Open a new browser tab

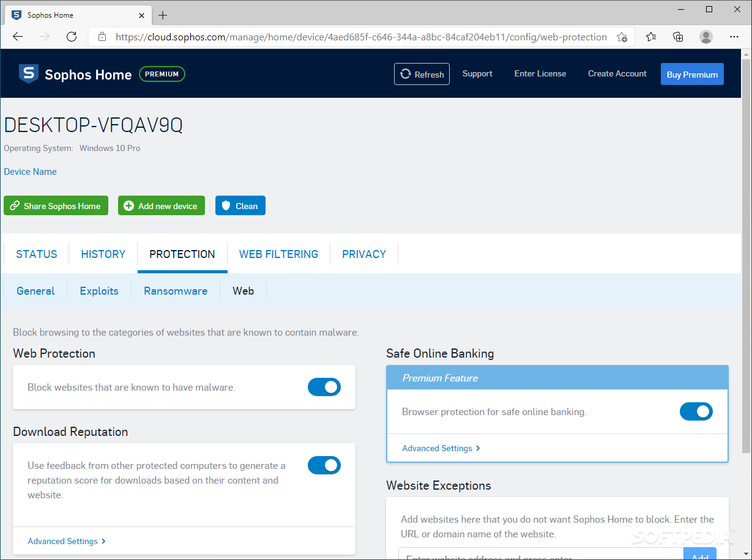point(162,15)
